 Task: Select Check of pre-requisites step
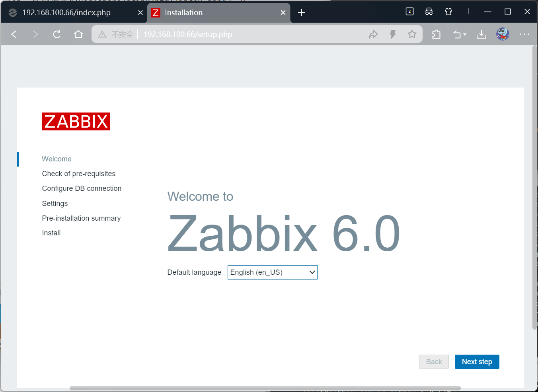click(x=79, y=174)
